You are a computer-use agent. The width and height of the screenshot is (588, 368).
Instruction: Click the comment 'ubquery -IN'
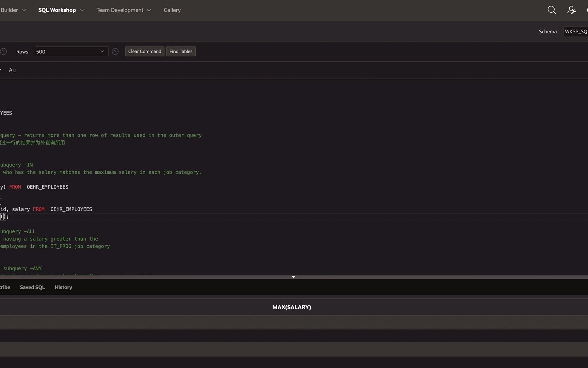pyautogui.click(x=16, y=165)
